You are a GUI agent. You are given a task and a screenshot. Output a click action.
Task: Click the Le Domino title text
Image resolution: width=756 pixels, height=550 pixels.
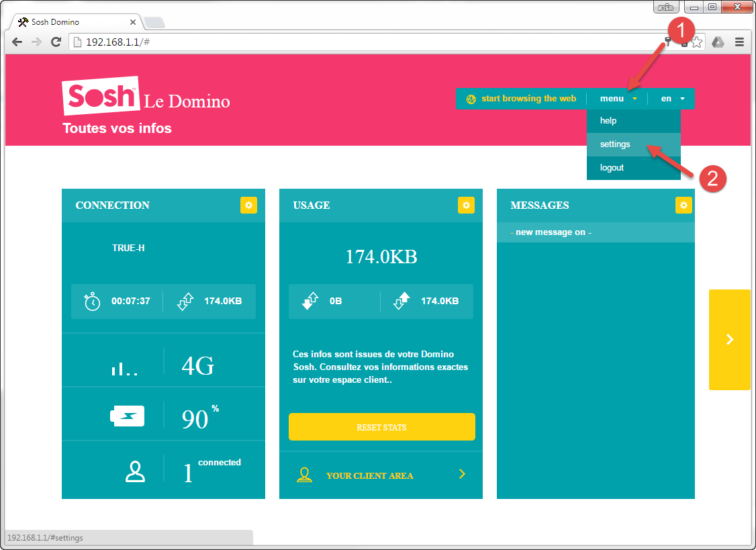click(187, 101)
